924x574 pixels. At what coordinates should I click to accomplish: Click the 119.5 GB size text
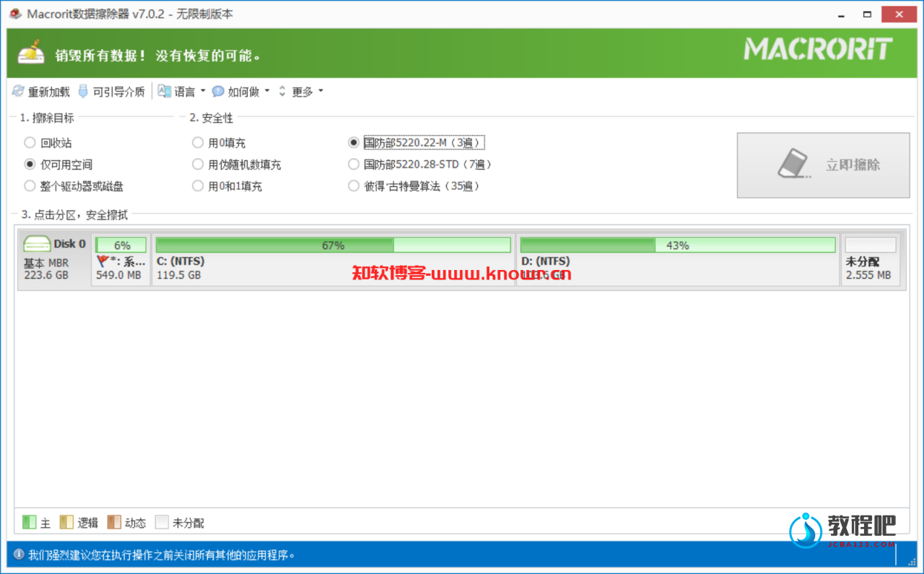pyautogui.click(x=179, y=275)
